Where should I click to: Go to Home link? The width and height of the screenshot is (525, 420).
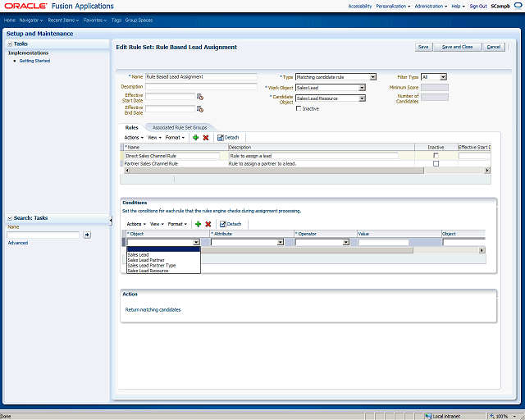(10, 20)
